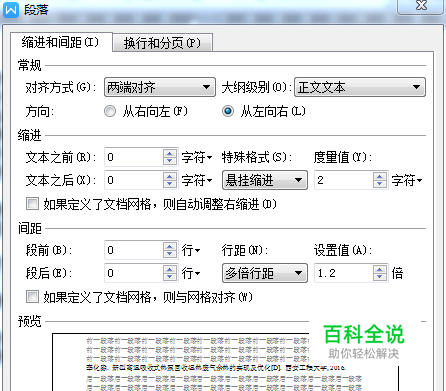Select the 从右向左 radio button

[x=110, y=111]
